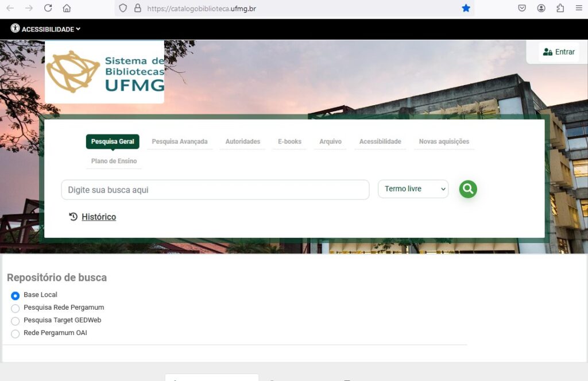Open the Termo livre dropdown
Image resolution: width=588 pixels, height=381 pixels.
tap(413, 189)
